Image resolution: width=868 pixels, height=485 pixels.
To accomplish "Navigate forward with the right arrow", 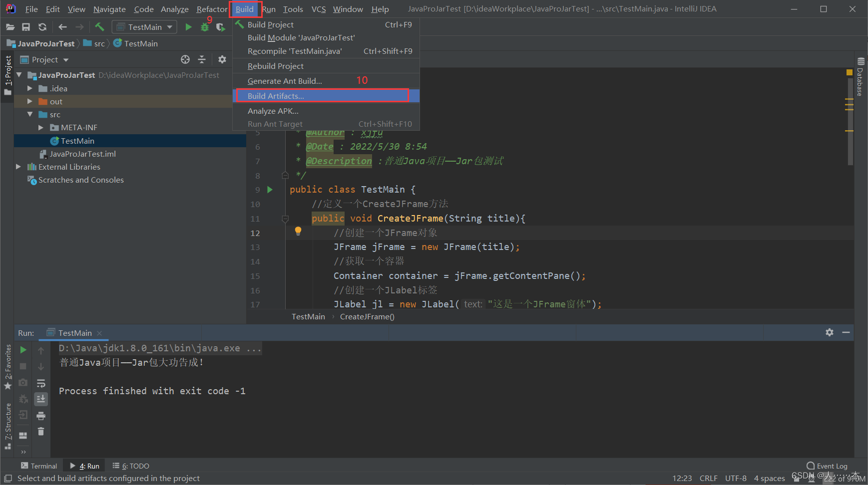I will (79, 27).
